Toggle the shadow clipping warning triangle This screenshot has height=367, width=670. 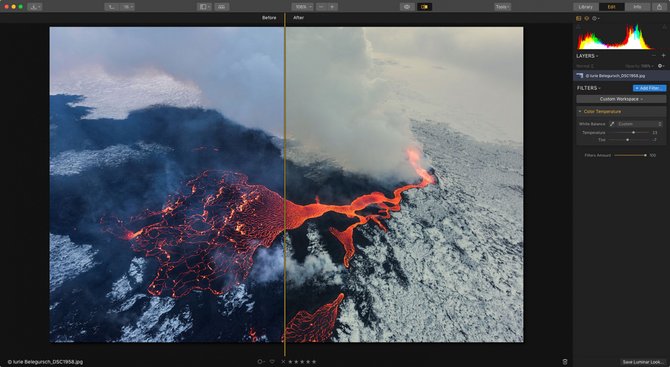[x=579, y=26]
